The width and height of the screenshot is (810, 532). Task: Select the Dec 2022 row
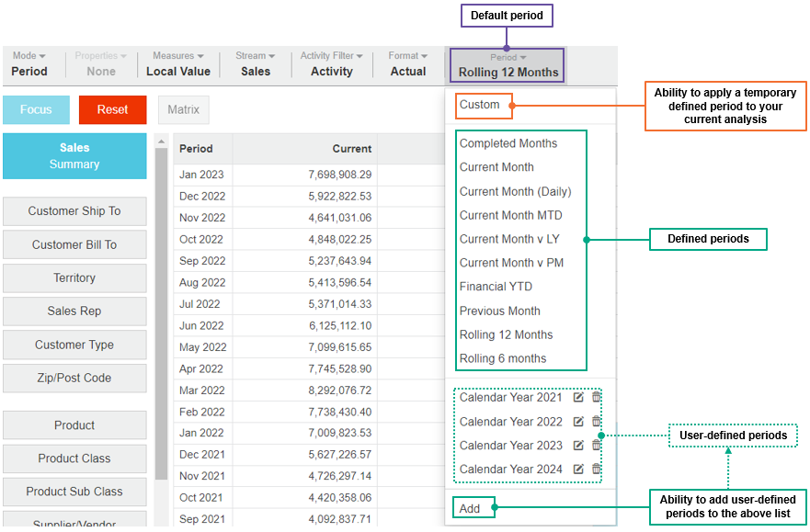(309, 196)
